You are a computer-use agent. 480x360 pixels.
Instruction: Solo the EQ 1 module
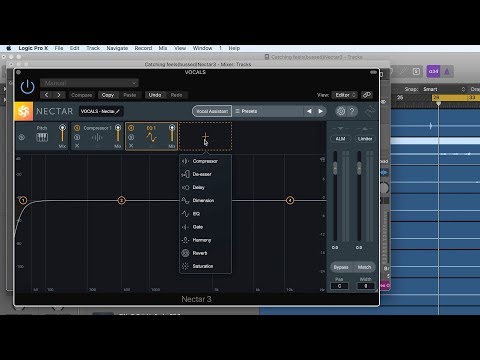131,137
